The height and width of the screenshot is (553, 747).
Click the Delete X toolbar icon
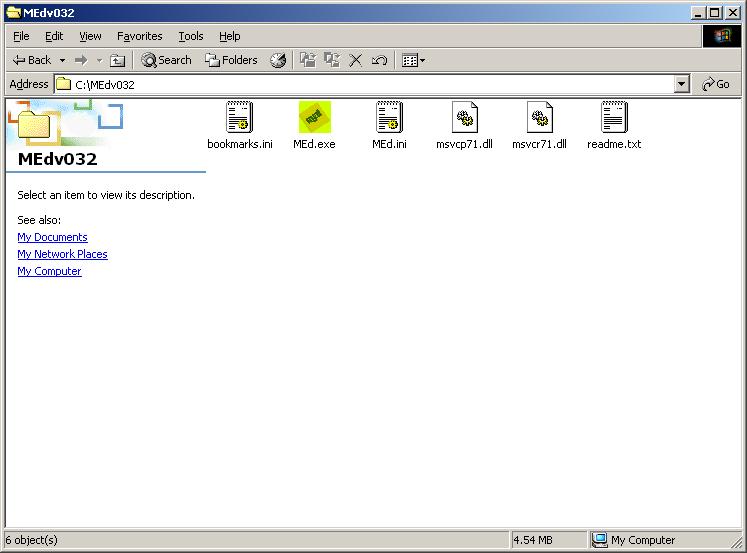click(355, 60)
